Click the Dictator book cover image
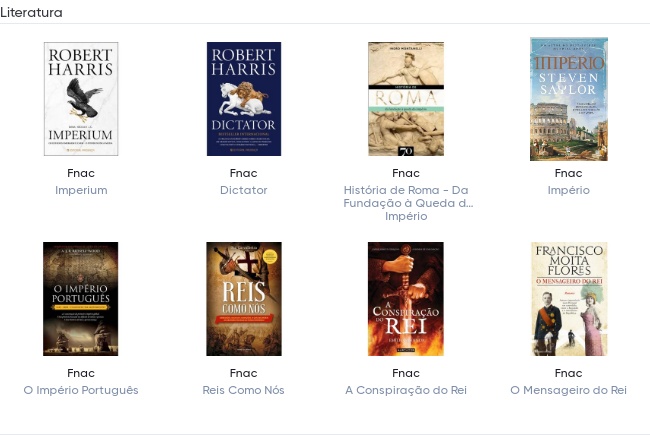The height and width of the screenshot is (435, 650). click(244, 99)
